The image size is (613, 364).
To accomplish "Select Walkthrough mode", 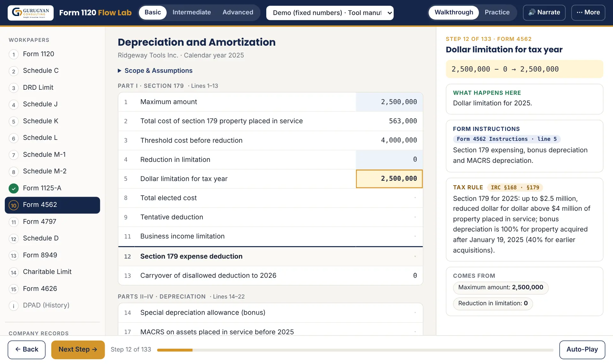I will pos(454,12).
